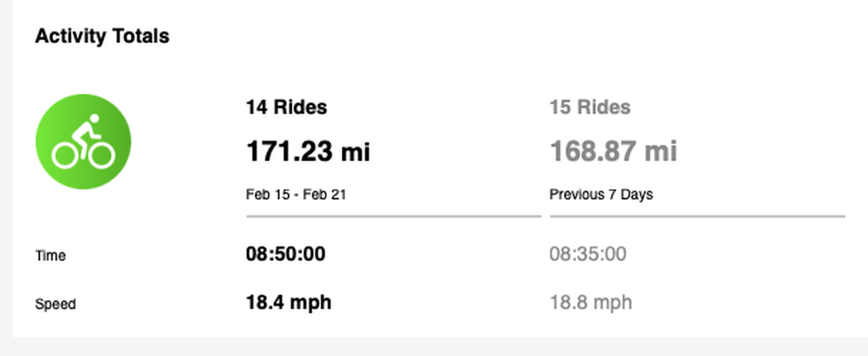868x356 pixels.
Task: Click the 168.87 mi previous distance
Action: pos(613,151)
